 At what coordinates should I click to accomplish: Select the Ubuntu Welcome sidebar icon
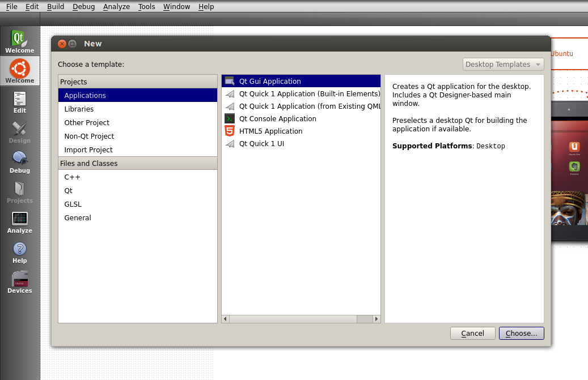pos(20,71)
